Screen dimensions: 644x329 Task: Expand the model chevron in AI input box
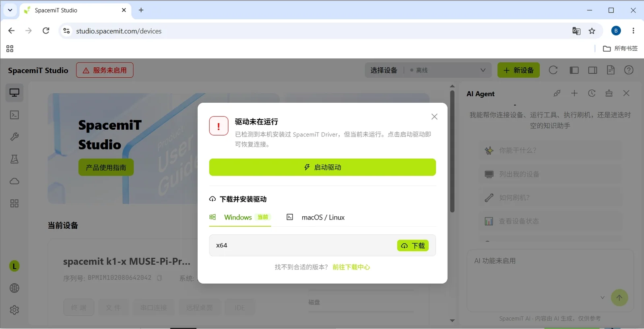tap(603, 298)
